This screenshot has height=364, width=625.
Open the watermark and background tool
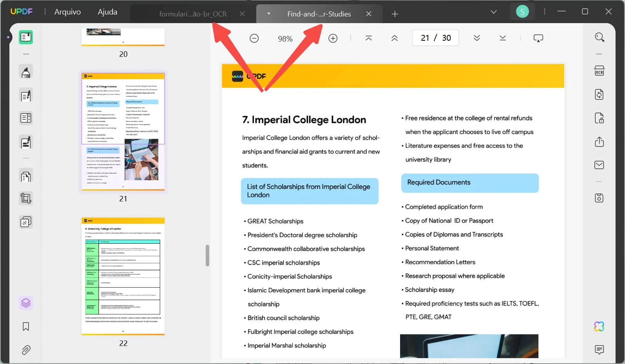click(26, 222)
